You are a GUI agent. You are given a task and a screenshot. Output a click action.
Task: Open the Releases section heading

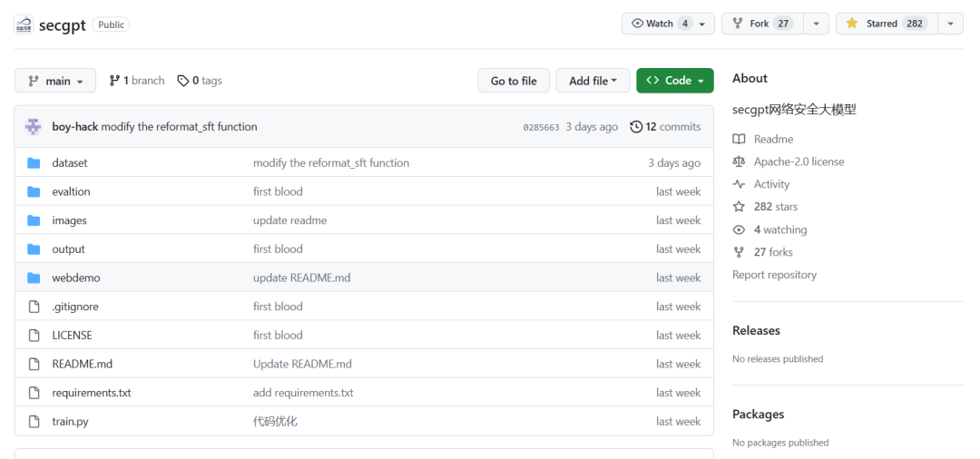(x=756, y=330)
